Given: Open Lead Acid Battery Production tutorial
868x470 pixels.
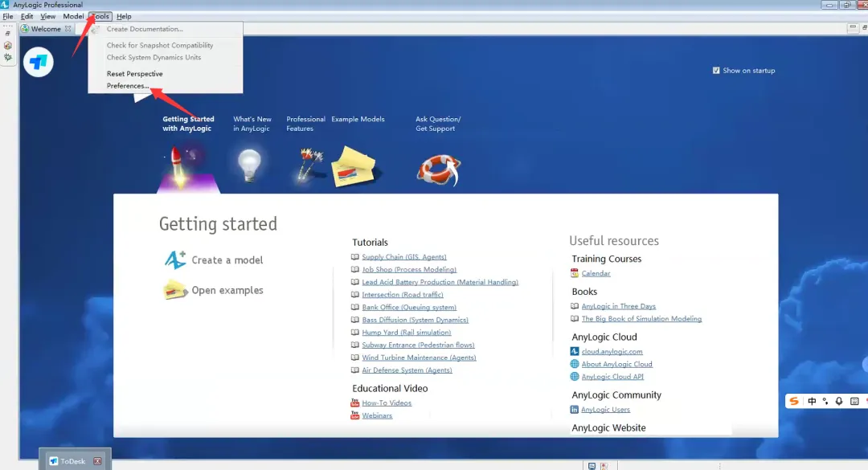Looking at the screenshot, I should (x=440, y=282).
